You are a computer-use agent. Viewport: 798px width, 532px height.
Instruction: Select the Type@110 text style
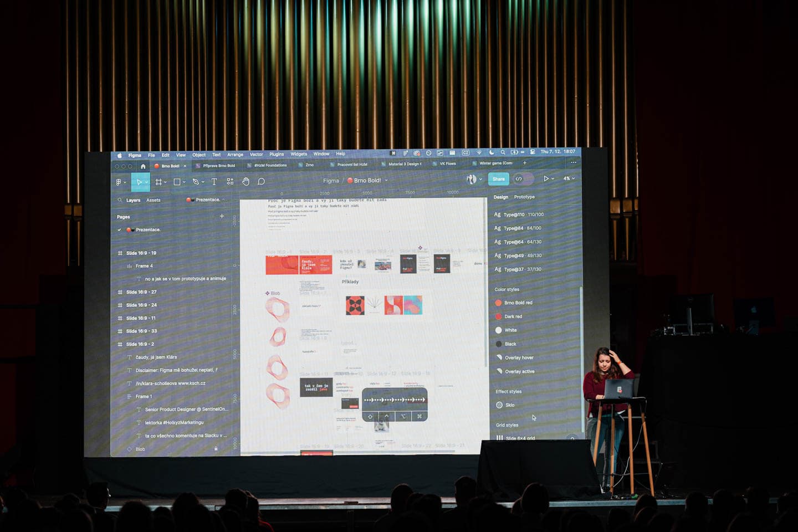pyautogui.click(x=519, y=214)
